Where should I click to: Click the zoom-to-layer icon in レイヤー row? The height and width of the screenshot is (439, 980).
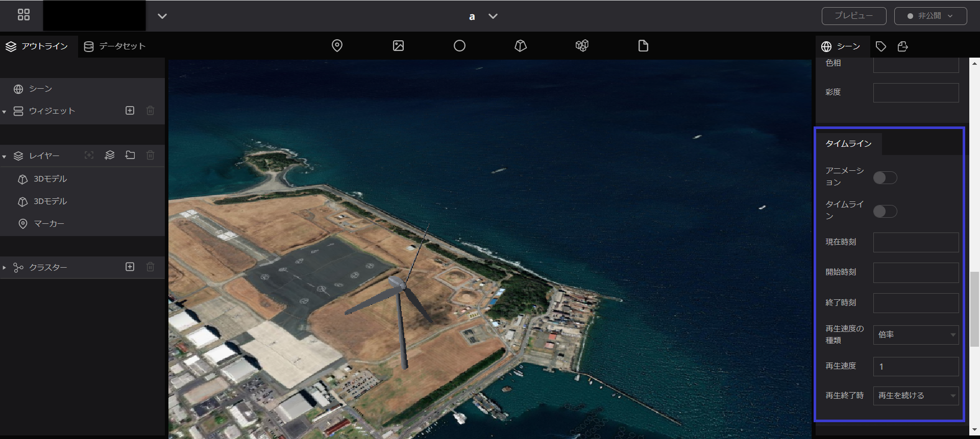(x=89, y=155)
